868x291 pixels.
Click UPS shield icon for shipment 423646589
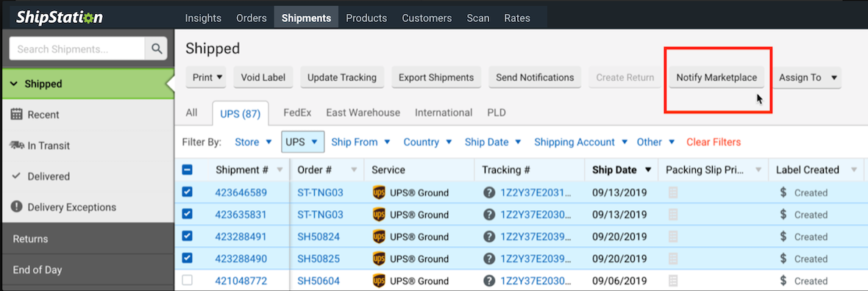tap(379, 193)
